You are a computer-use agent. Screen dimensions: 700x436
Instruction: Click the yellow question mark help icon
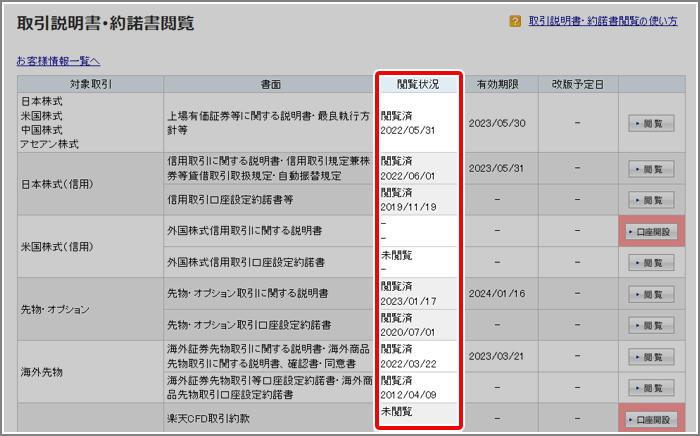(x=515, y=21)
